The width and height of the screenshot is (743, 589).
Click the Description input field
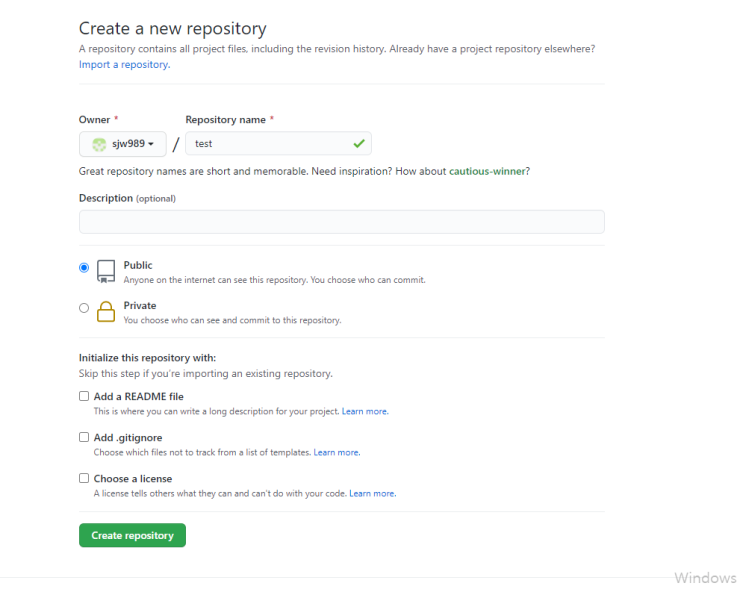coord(342,222)
